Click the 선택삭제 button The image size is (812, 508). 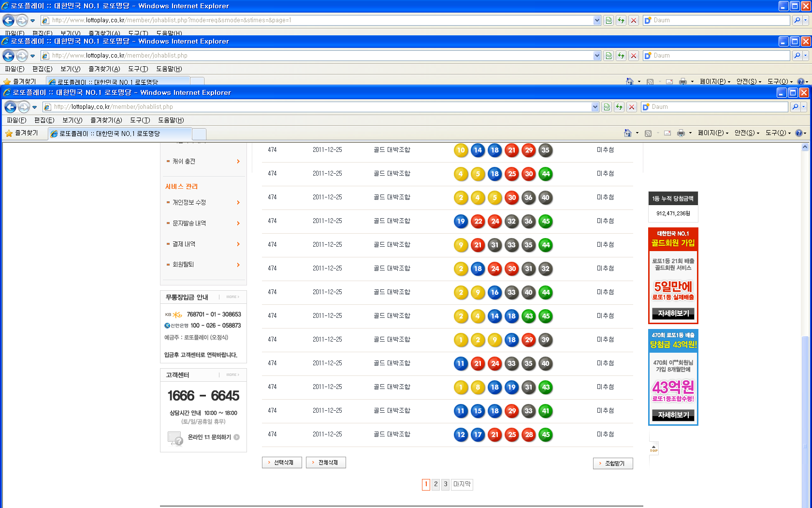click(x=282, y=463)
